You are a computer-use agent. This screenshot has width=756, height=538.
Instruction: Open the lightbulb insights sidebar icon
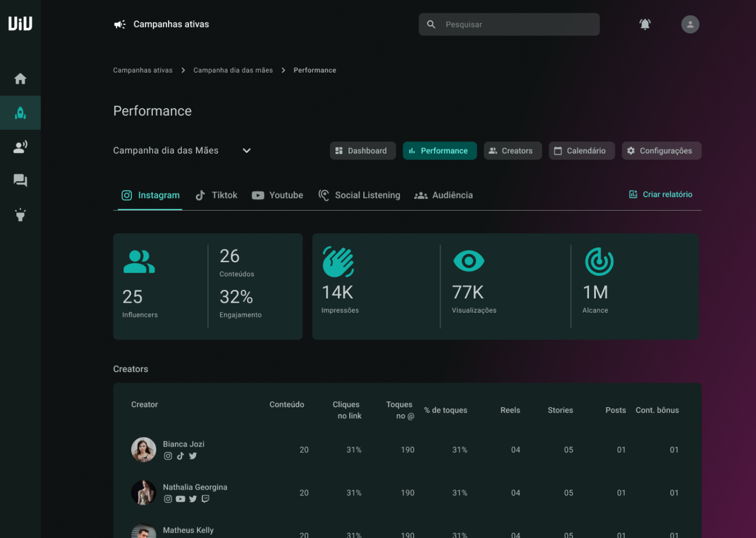(x=20, y=214)
